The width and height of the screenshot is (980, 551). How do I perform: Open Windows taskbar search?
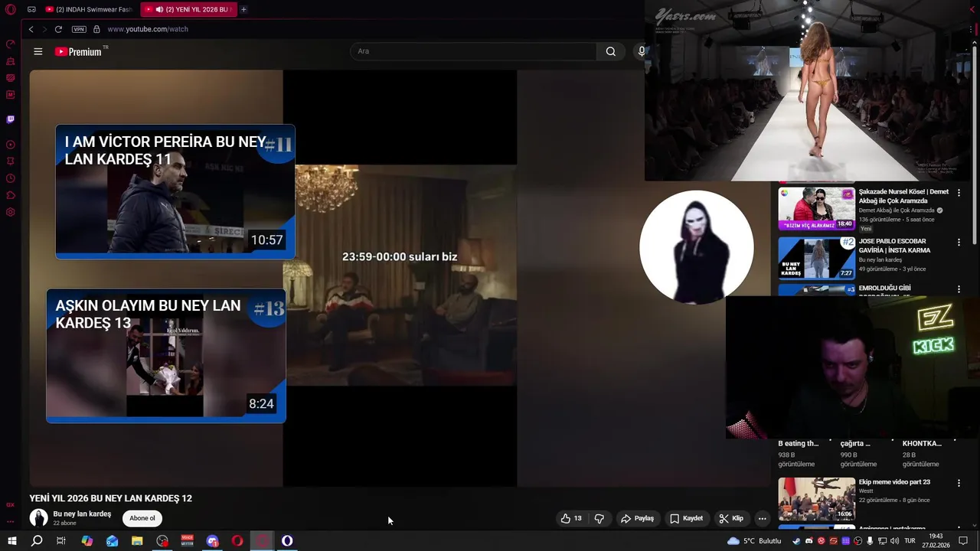pos(36,541)
